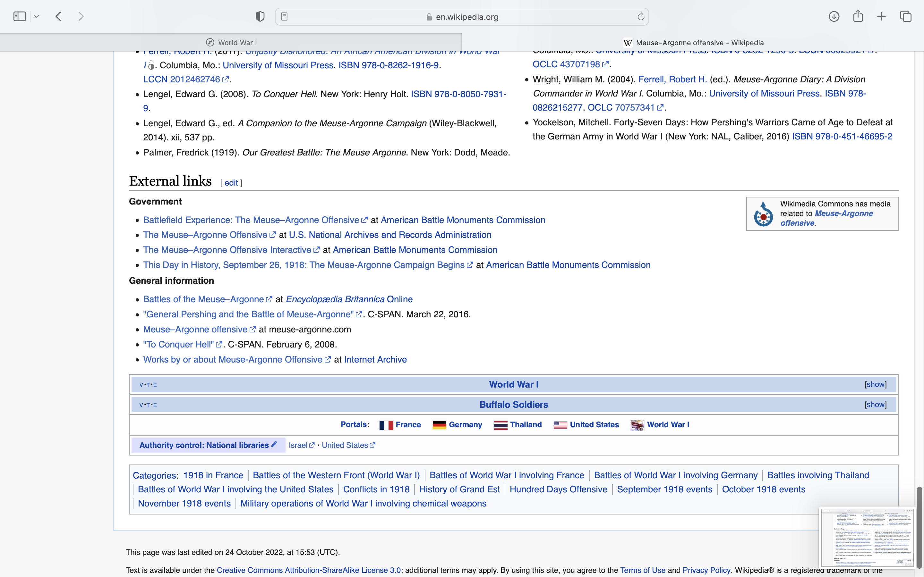
Task: Open the France portal link
Action: [408, 425]
